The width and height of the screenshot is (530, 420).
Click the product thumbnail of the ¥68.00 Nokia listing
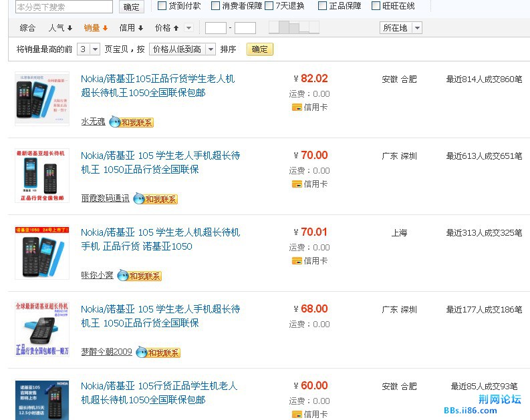(42, 329)
